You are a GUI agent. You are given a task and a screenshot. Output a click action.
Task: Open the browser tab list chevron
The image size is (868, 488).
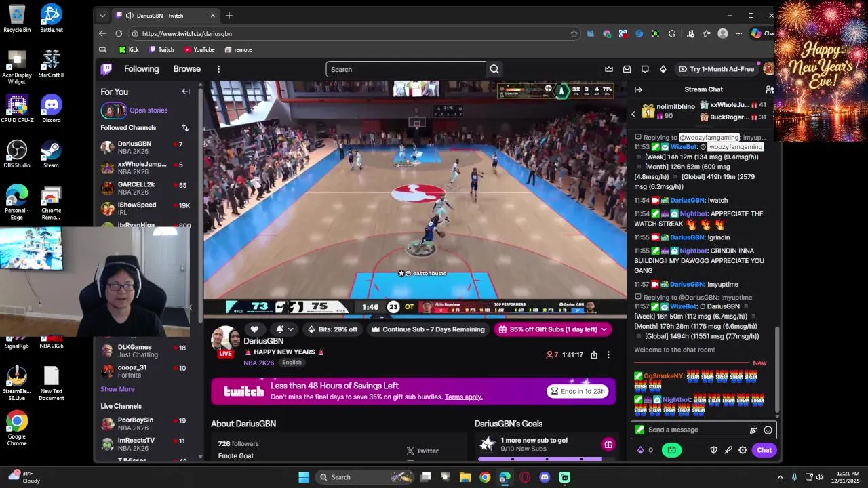point(102,16)
